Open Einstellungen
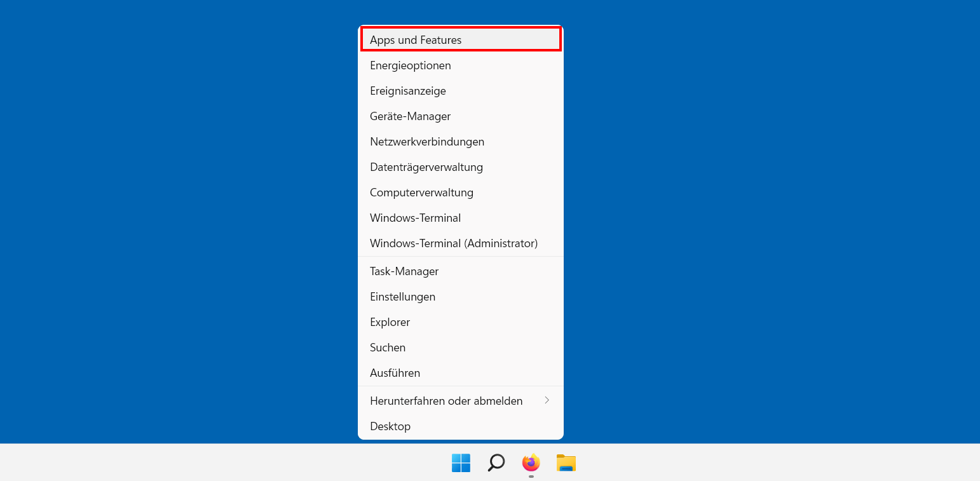This screenshot has height=481, width=980. coord(461,297)
